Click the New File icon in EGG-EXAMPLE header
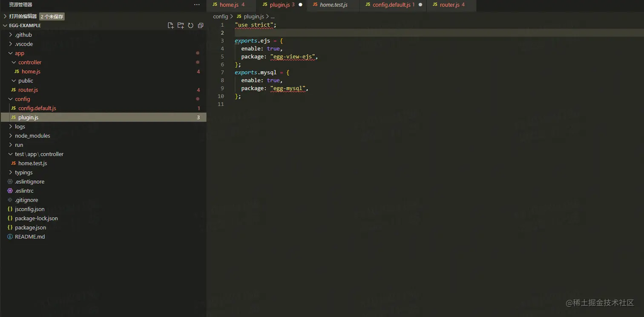The width and height of the screenshot is (644, 317). [170, 26]
